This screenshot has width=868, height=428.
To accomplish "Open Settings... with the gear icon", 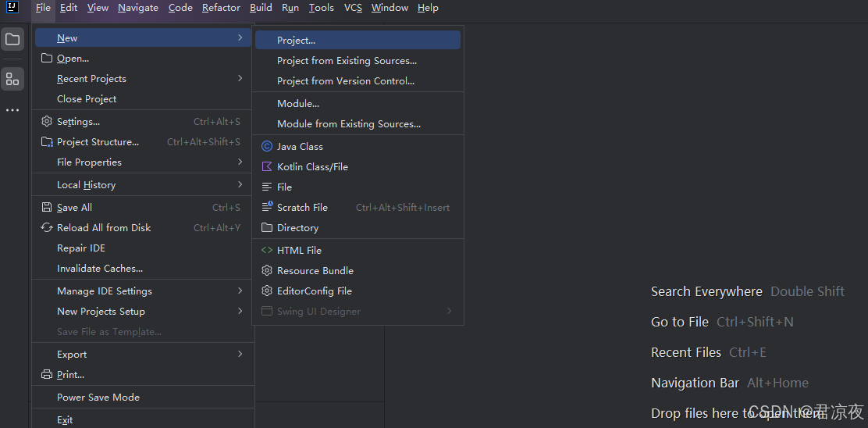I will 78,122.
